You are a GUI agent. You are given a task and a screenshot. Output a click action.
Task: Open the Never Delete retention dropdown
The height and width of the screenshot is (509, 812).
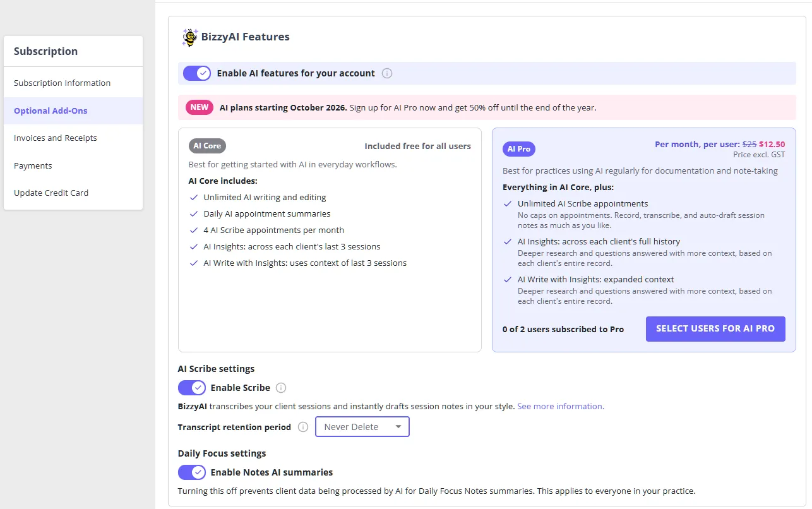(x=362, y=427)
